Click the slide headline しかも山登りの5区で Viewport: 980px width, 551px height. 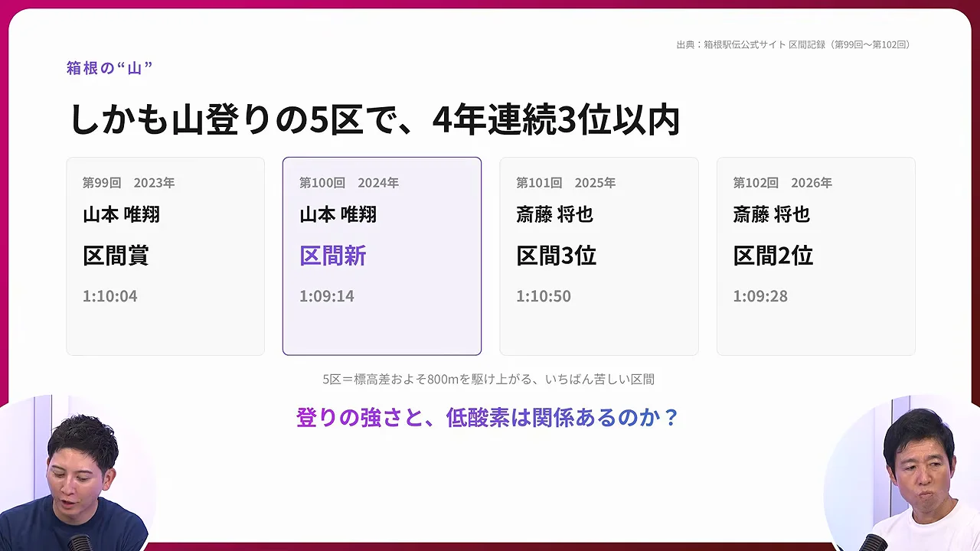(374, 121)
